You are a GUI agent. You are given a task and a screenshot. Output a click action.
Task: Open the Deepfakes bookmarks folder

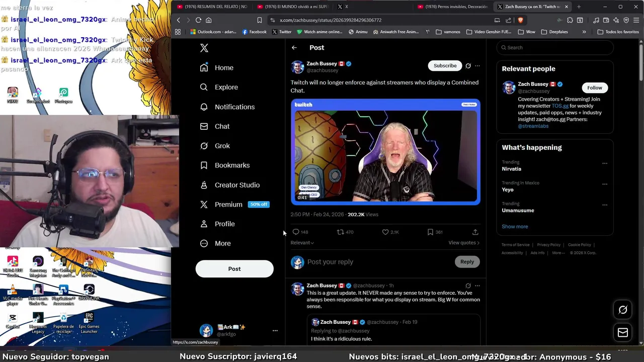point(554,32)
